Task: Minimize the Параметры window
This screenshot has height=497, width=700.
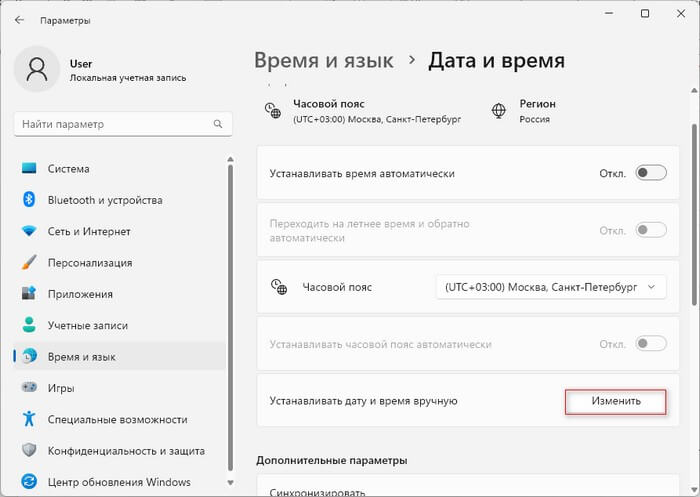Action: point(609,14)
